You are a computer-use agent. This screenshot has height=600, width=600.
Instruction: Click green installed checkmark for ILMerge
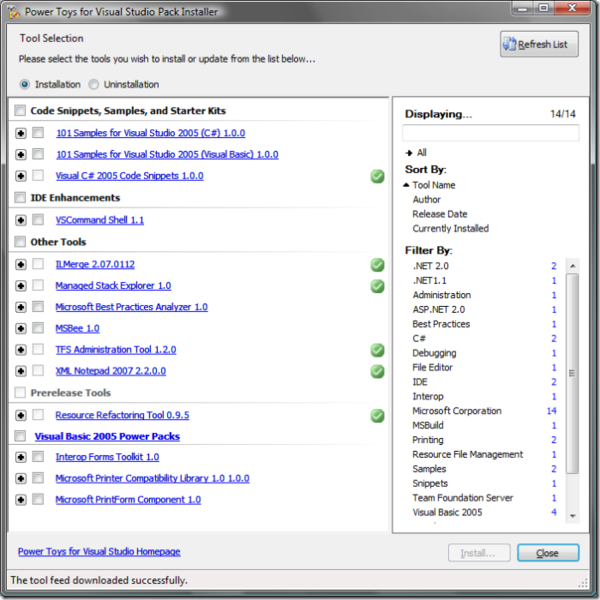[377, 265]
